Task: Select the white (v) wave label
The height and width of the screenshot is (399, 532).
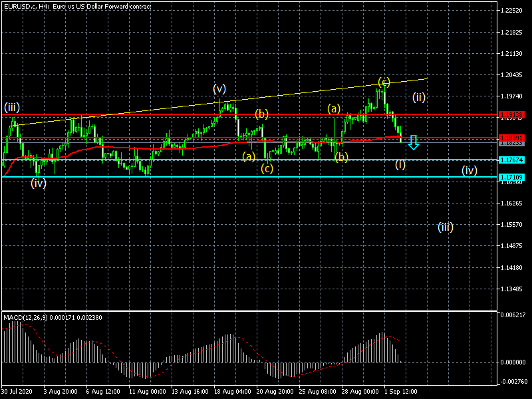Action: point(219,88)
